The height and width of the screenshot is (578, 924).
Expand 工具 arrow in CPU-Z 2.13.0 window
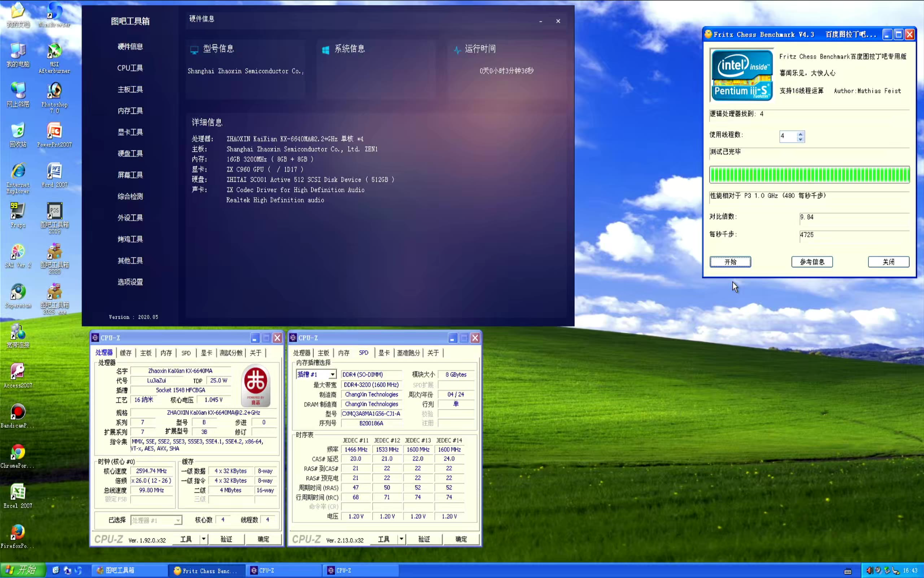(x=401, y=539)
